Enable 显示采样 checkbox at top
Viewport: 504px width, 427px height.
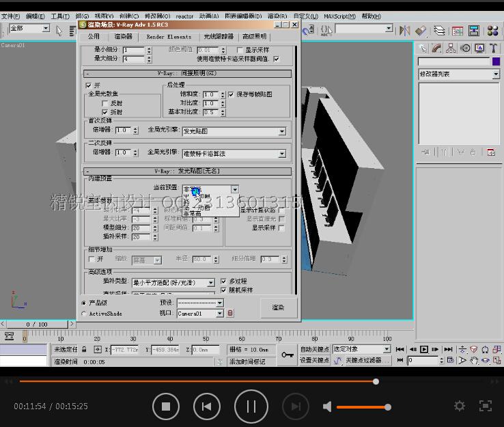click(x=240, y=50)
